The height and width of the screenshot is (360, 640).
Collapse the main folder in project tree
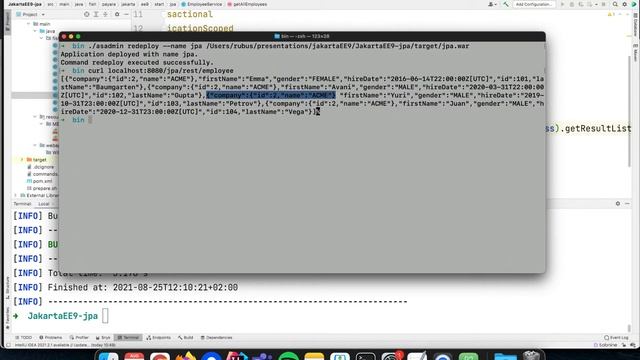pos(29,24)
